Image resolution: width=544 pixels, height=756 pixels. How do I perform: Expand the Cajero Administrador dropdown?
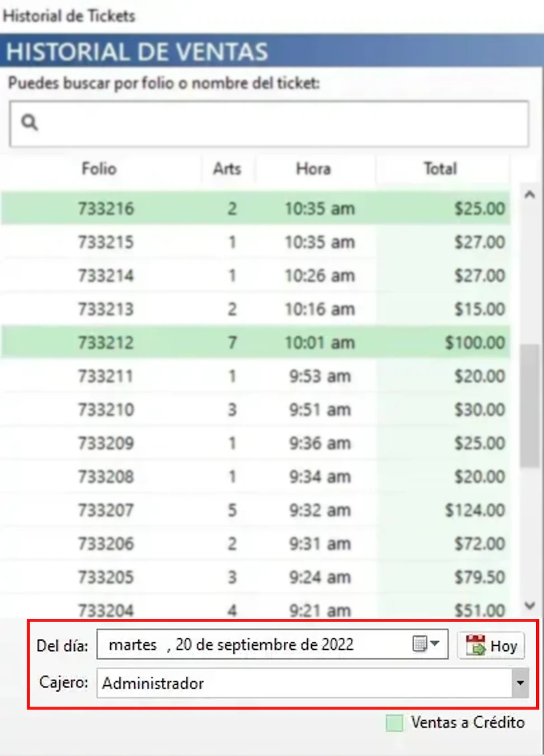pos(520,683)
